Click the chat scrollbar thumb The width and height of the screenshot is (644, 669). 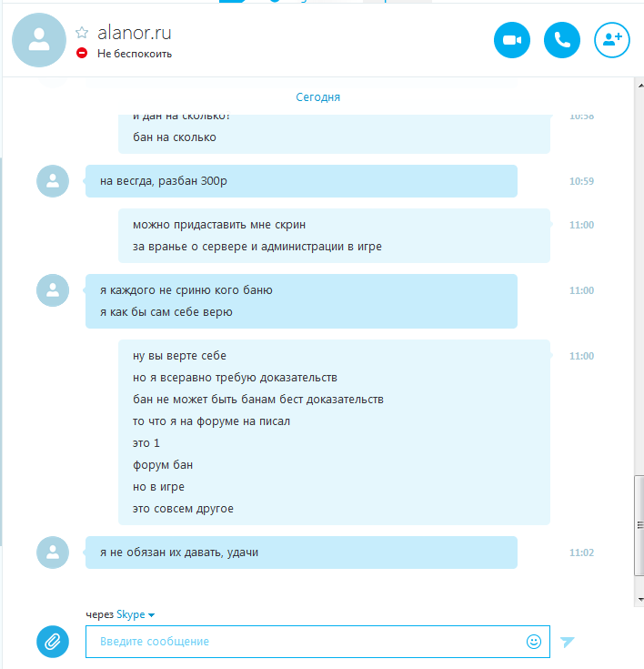pos(639,526)
